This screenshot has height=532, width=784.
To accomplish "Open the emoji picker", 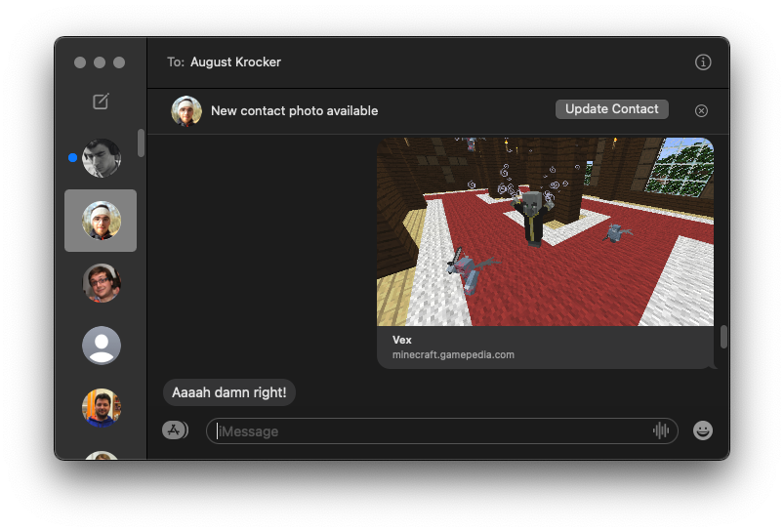I will (703, 430).
